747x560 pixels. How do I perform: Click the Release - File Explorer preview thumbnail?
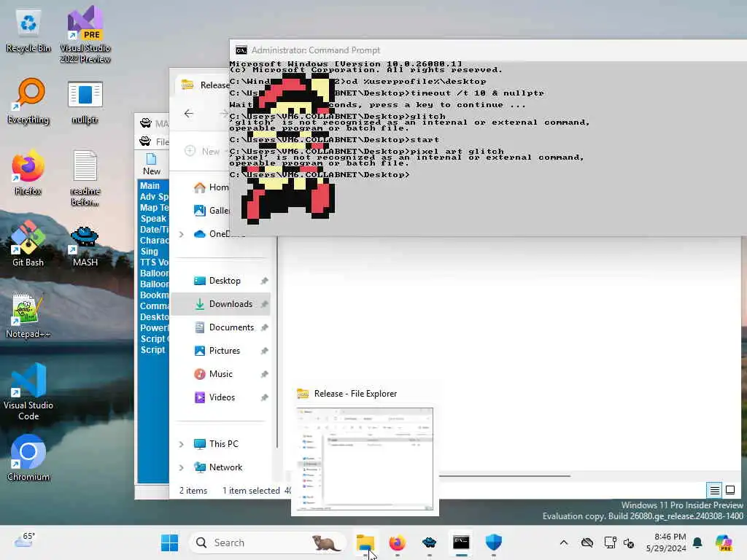[365, 459]
